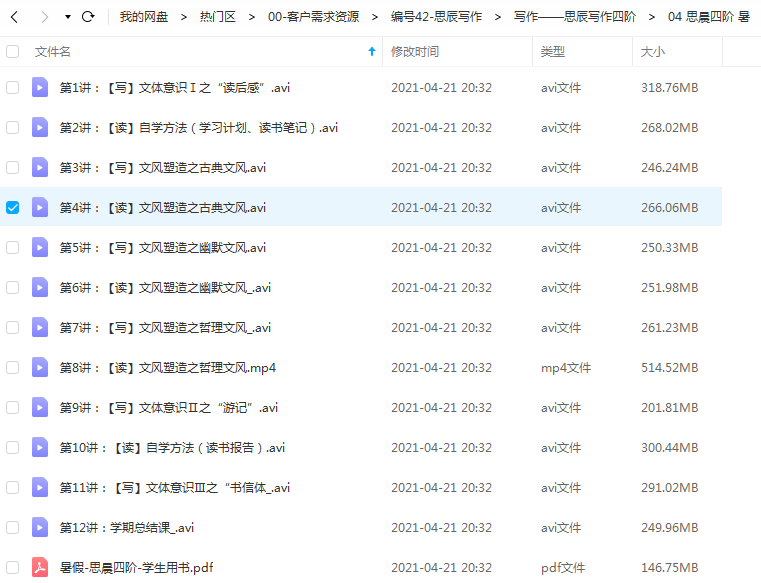Open the navigation history dropdown arrow
The width and height of the screenshot is (761, 583).
point(67,17)
